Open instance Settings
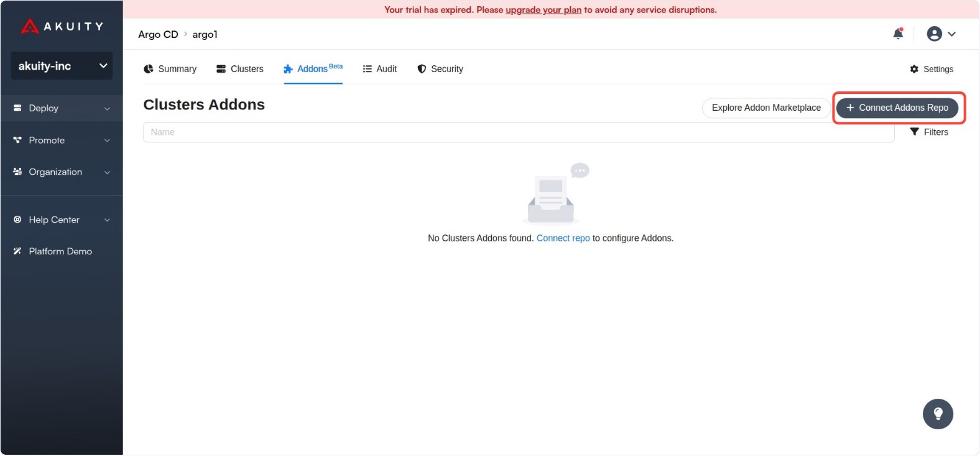This screenshot has width=980, height=456. click(x=931, y=69)
